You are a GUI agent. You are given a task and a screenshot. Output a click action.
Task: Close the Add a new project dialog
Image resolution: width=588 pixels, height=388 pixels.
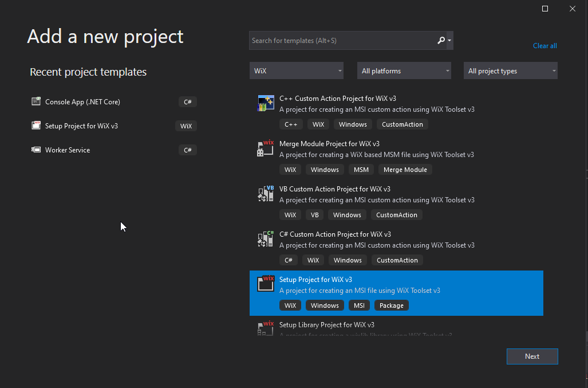[x=572, y=9]
